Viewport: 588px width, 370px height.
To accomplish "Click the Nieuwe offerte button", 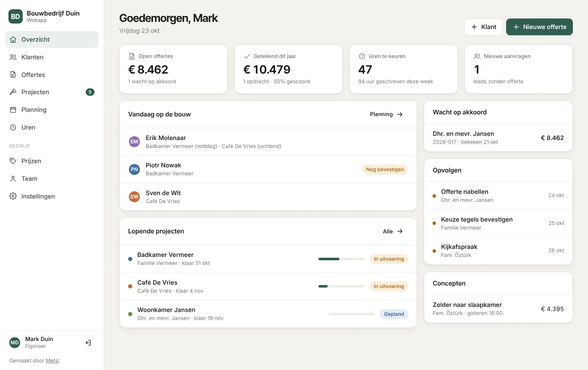I will click(539, 27).
